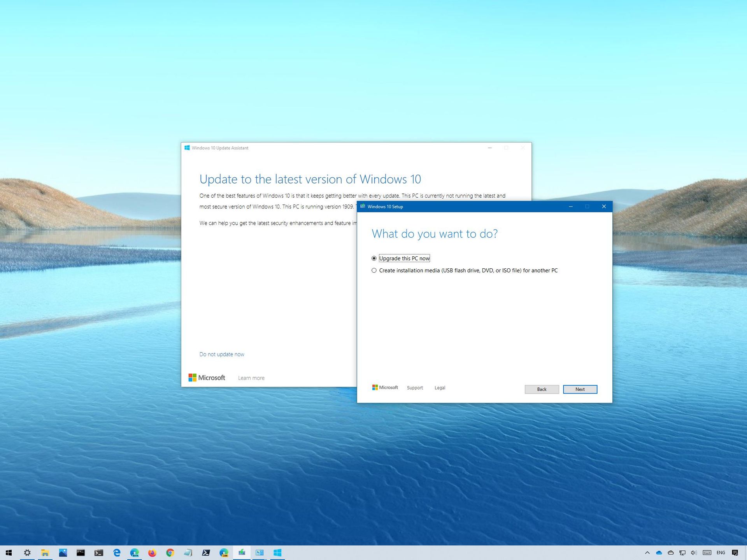Open the volume control
The height and width of the screenshot is (560, 747).
[x=694, y=553]
